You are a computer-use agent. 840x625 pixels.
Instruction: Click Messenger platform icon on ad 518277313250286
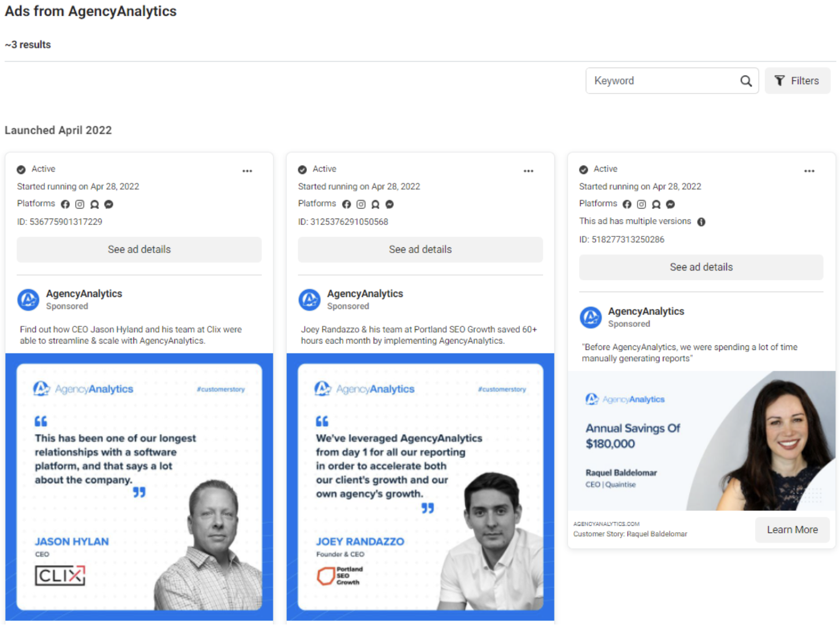click(670, 204)
